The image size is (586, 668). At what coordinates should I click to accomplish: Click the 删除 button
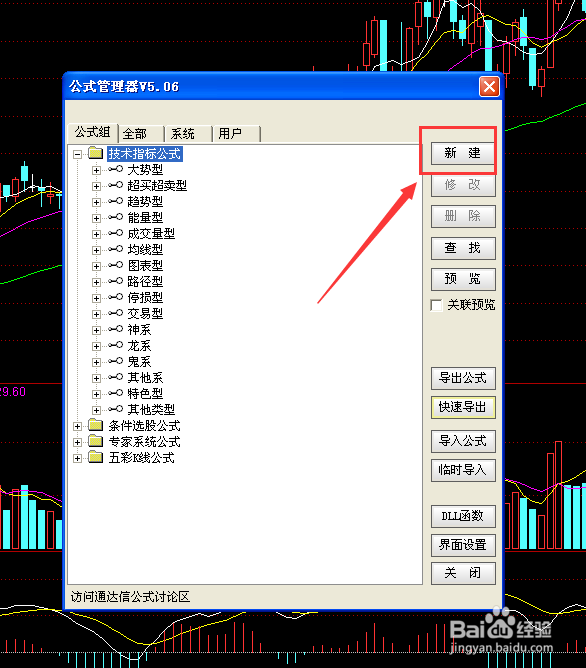(x=463, y=216)
